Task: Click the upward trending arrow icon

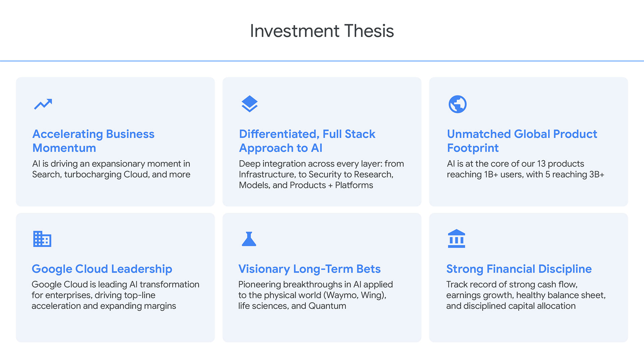Action: [43, 104]
